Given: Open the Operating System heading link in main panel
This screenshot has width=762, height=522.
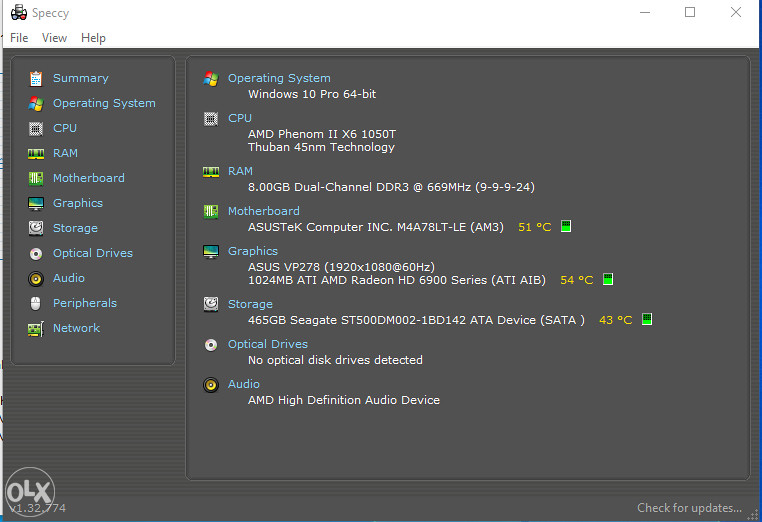Looking at the screenshot, I should pos(279,78).
